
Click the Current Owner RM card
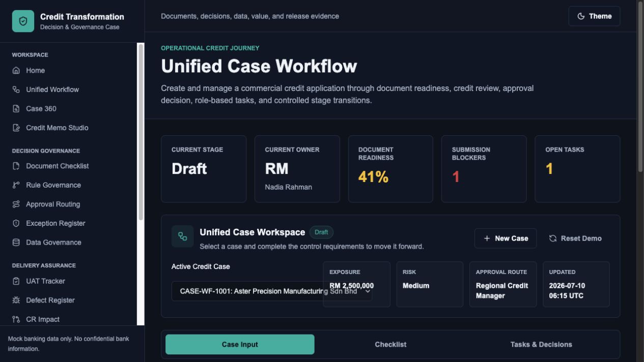coord(297,169)
